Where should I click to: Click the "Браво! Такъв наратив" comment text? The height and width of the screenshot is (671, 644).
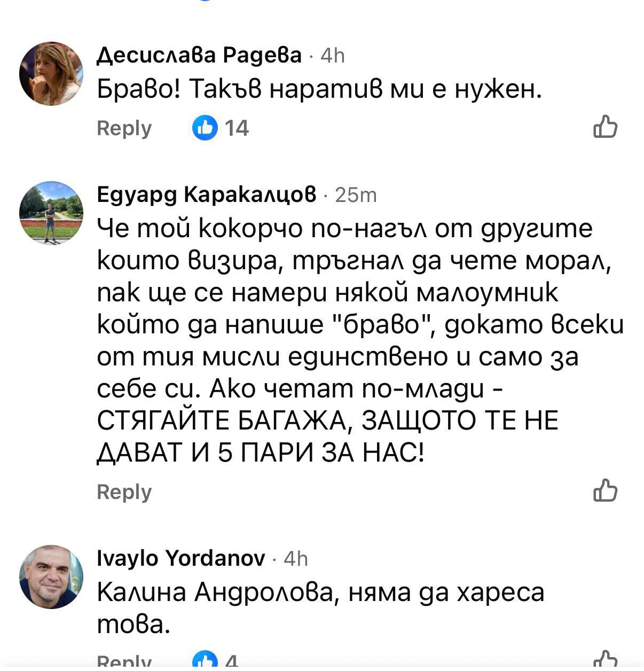(319, 90)
